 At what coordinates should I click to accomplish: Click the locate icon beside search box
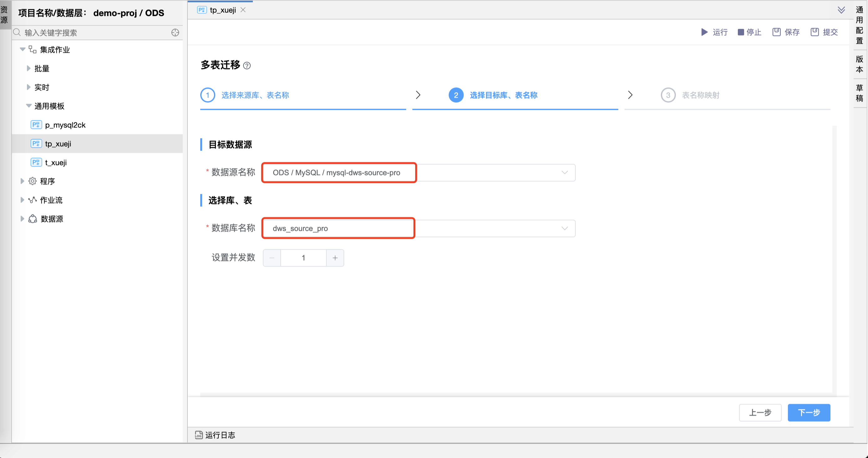[175, 32]
